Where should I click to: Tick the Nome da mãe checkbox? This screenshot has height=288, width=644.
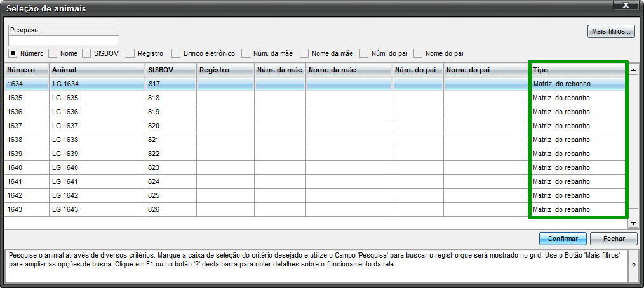(304, 53)
